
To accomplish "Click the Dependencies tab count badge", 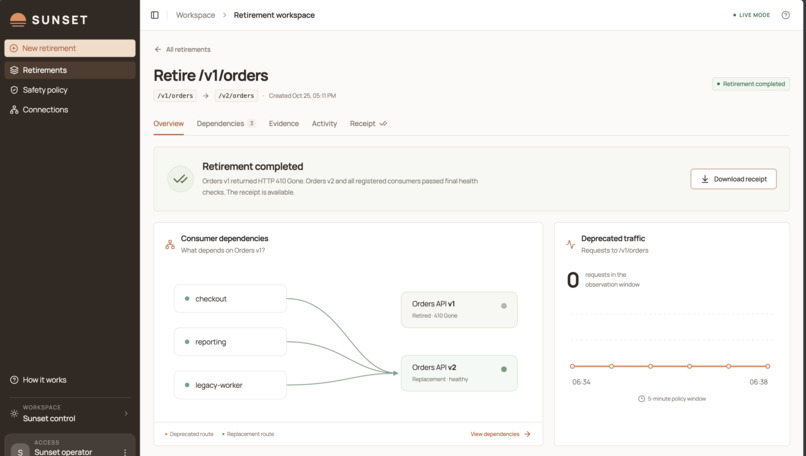I will click(251, 123).
